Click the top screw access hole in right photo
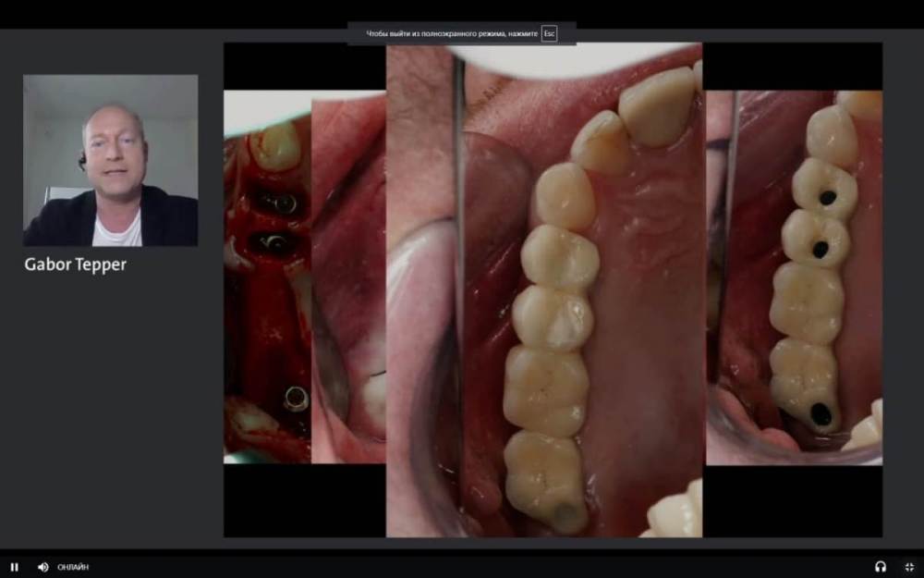Viewport: 924px width, 578px height. point(828,197)
